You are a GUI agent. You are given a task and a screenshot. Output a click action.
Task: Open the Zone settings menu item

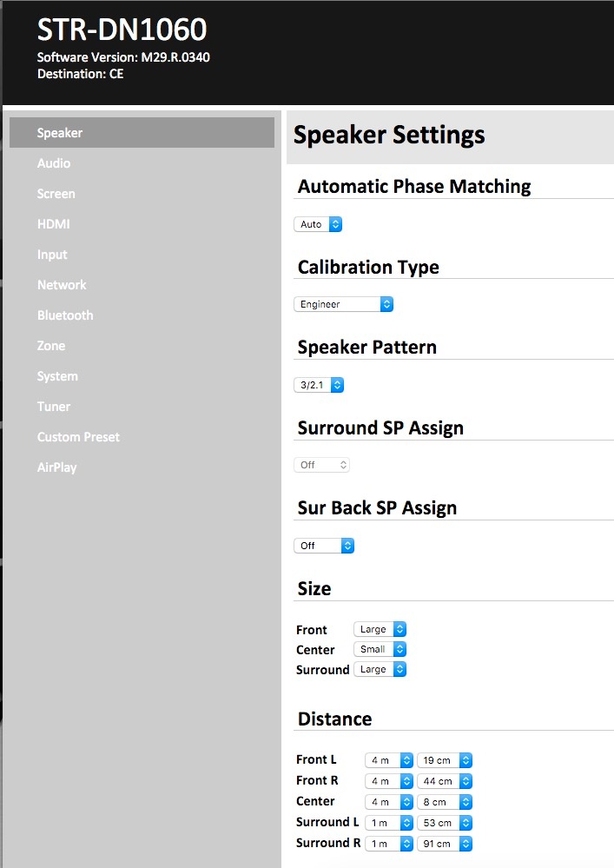coord(51,346)
